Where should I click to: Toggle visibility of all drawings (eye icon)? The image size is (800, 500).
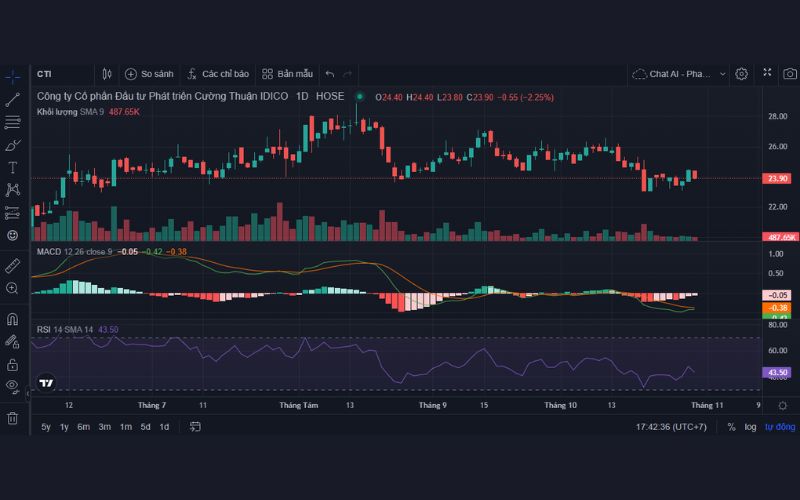pos(12,386)
